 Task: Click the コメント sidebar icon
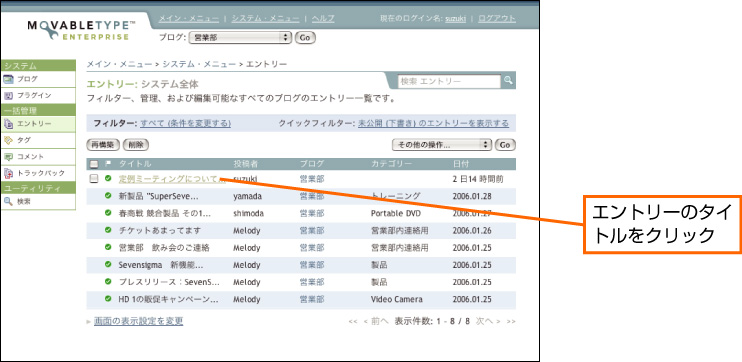8,157
